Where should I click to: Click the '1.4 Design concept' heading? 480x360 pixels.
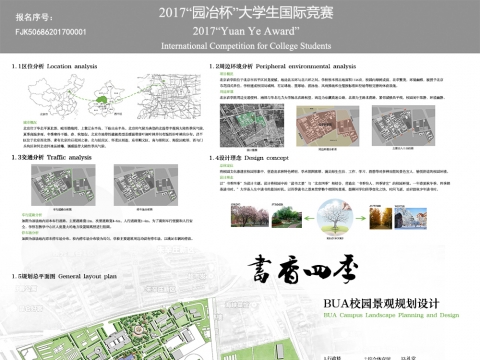249,158
